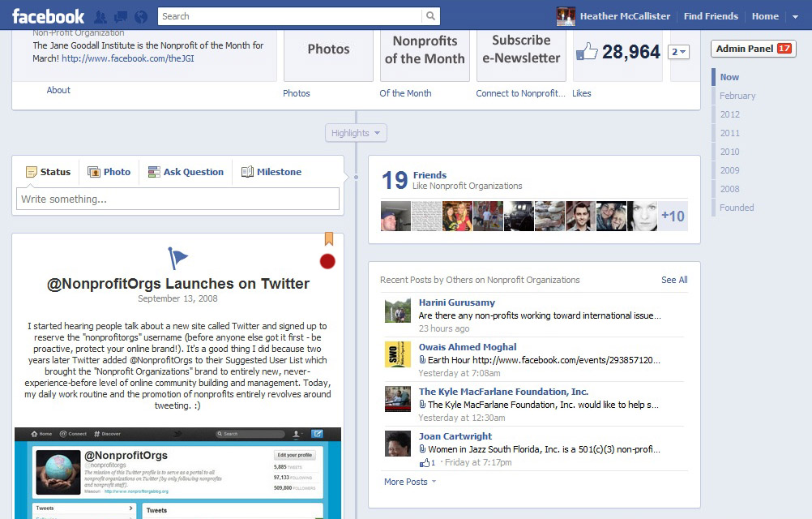Open the Admin Panel
Screen dimensions: 812x519
[x=752, y=49]
